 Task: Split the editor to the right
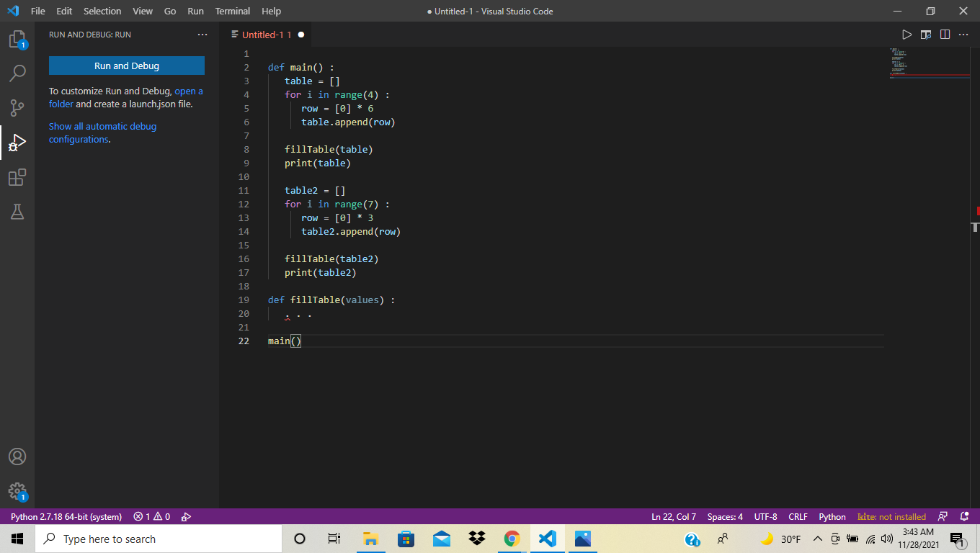tap(945, 35)
